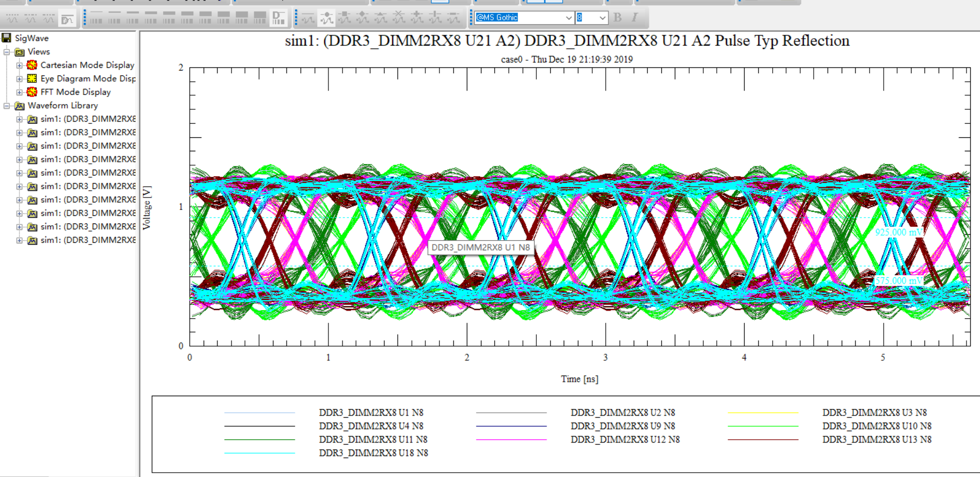Click the Waveform Library folder icon
The height and width of the screenshot is (477, 980).
(x=19, y=106)
